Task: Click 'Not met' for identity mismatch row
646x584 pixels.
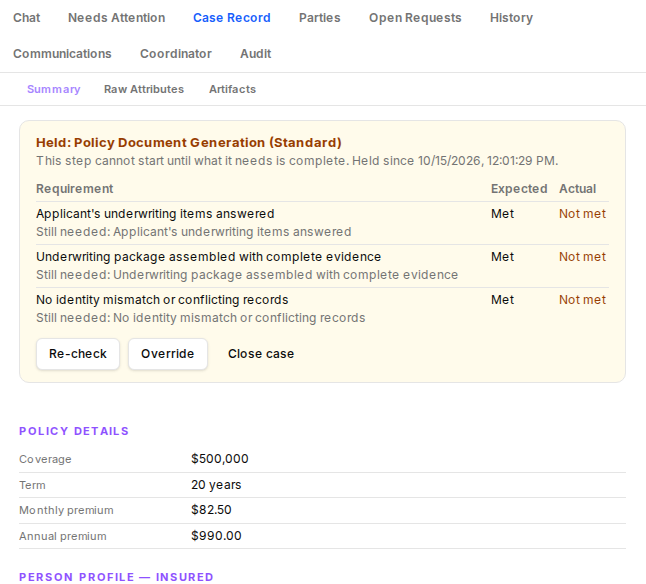Action: pyautogui.click(x=583, y=300)
